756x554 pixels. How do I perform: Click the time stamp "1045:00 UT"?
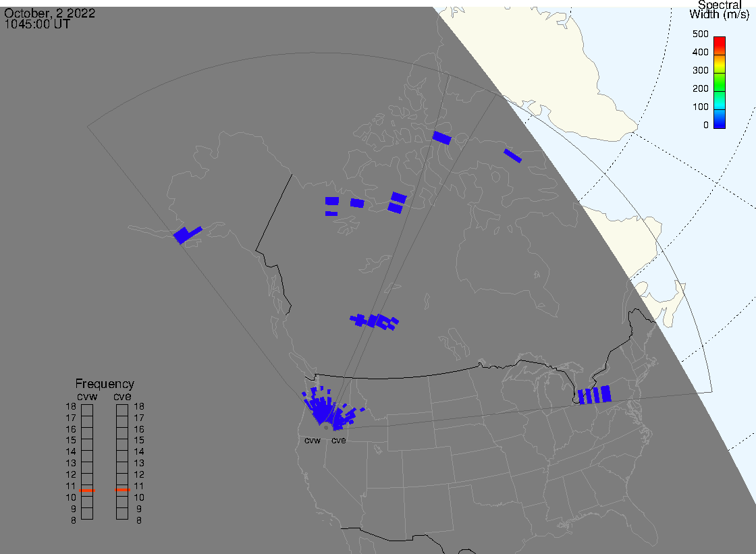point(37,24)
